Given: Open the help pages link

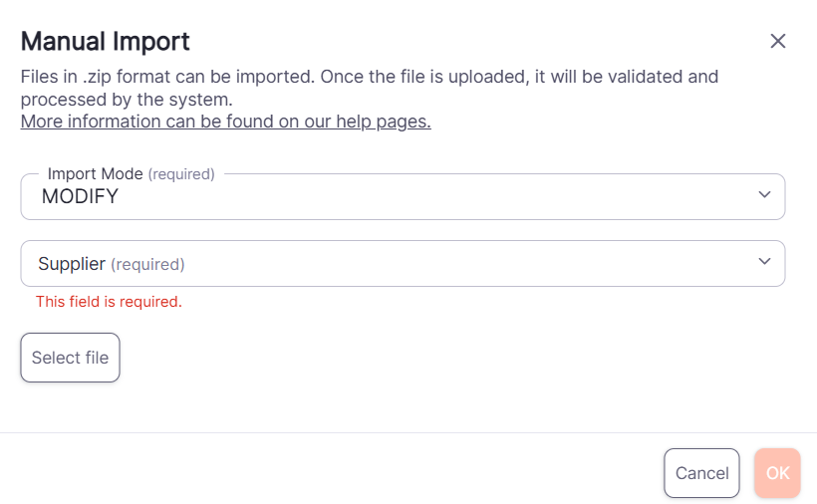Looking at the screenshot, I should coord(225,122).
